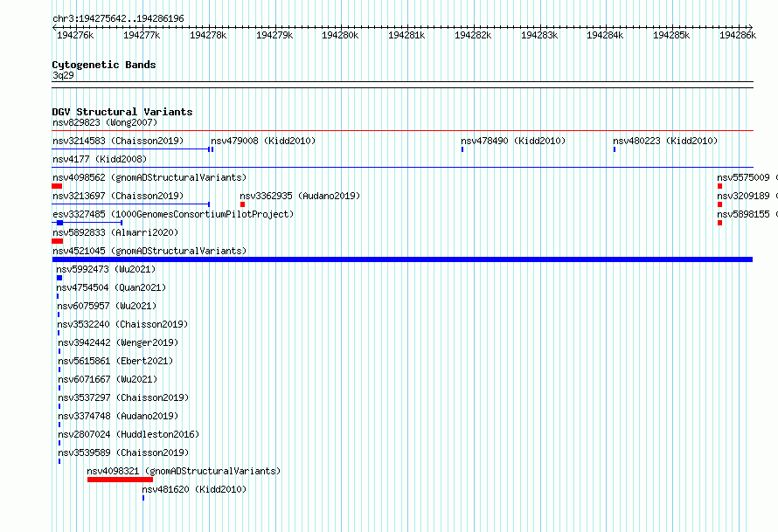Viewport: 778px width, 532px height.
Task: Click the 194286k ruler tick label
Action: [738, 35]
